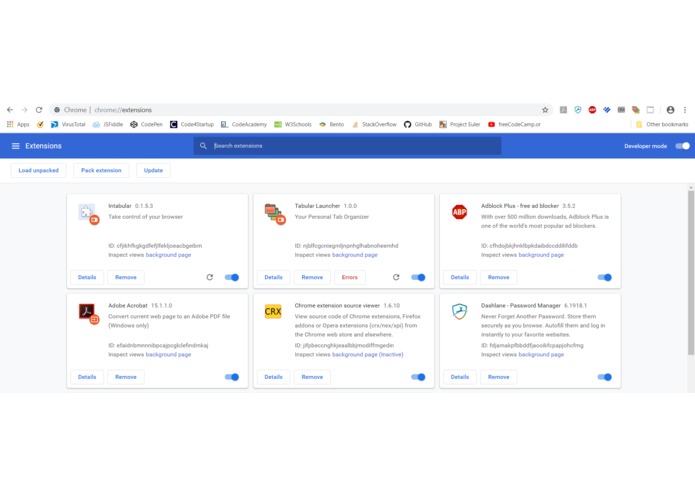The width and height of the screenshot is (695, 494).
Task: Disable the Adblock Plus toggle
Action: click(605, 277)
